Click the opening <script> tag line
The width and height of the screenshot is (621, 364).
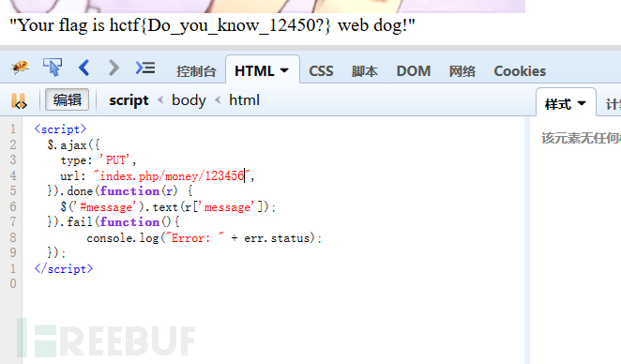coord(60,129)
